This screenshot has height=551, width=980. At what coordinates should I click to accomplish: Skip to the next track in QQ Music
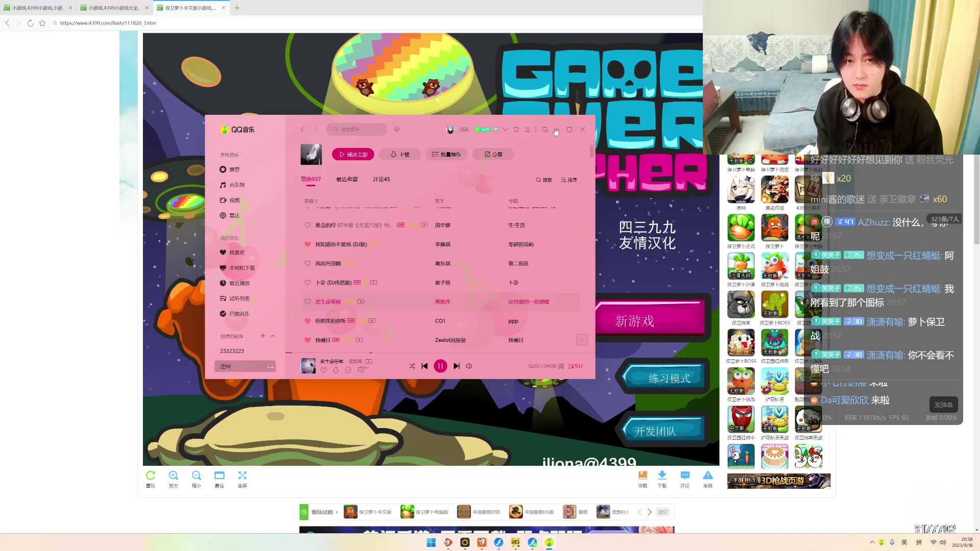click(456, 366)
